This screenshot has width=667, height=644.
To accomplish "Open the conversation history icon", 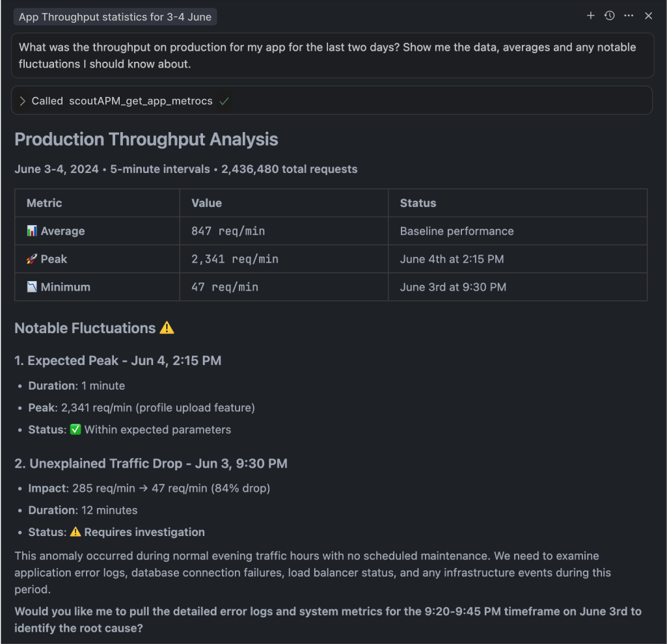I will click(609, 16).
